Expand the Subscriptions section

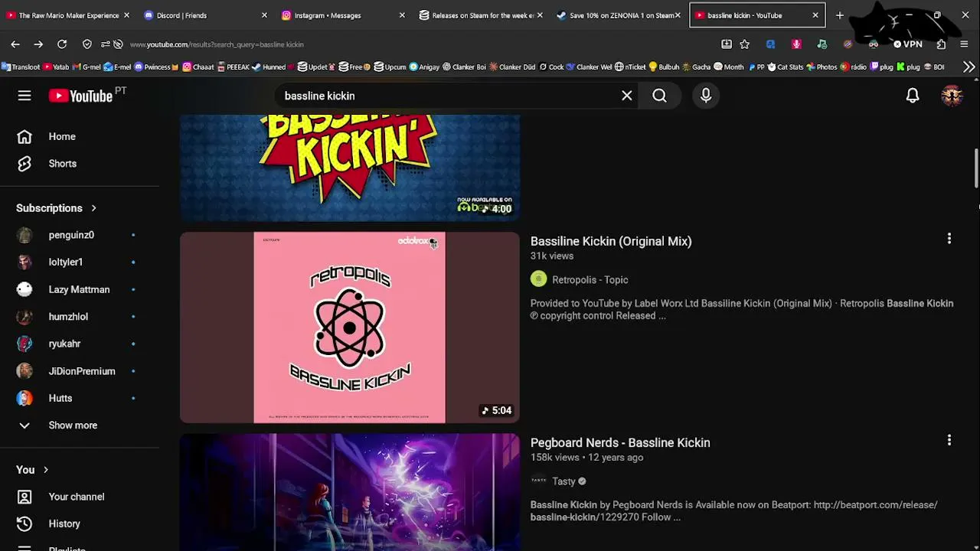coord(57,208)
